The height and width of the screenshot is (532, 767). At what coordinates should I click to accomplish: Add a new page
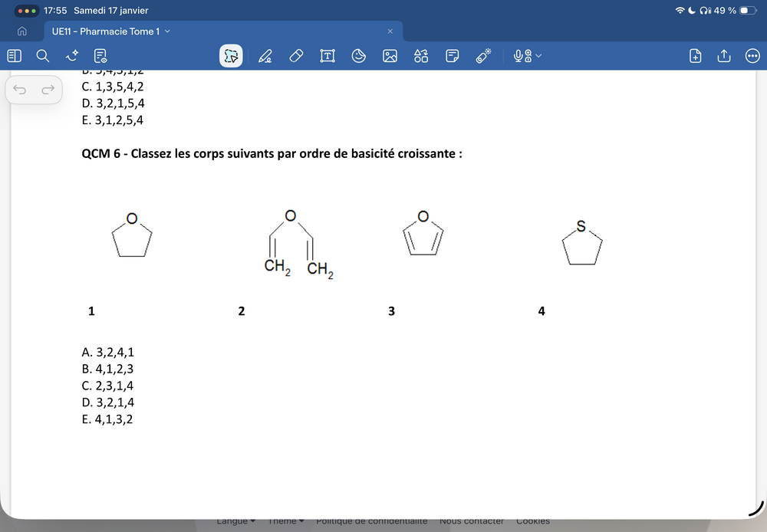(695, 55)
